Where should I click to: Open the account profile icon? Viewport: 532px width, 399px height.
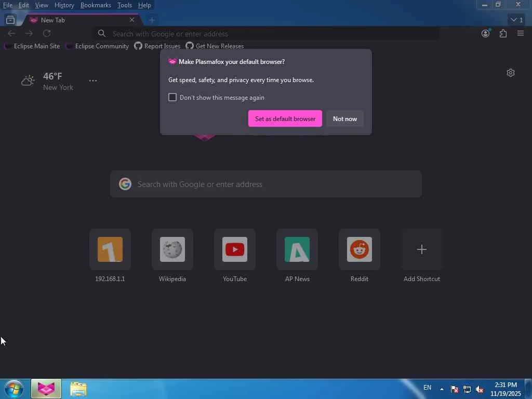pyautogui.click(x=486, y=33)
